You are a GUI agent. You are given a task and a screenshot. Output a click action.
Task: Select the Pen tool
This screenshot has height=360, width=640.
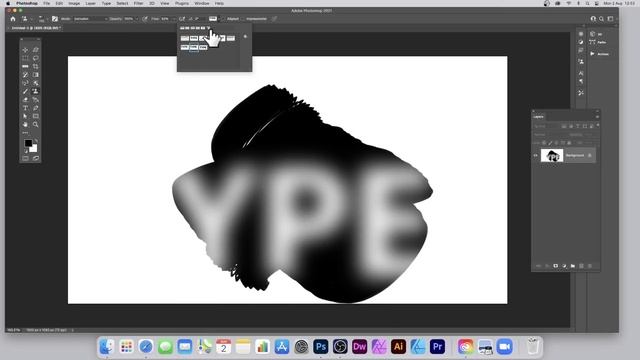(36, 108)
